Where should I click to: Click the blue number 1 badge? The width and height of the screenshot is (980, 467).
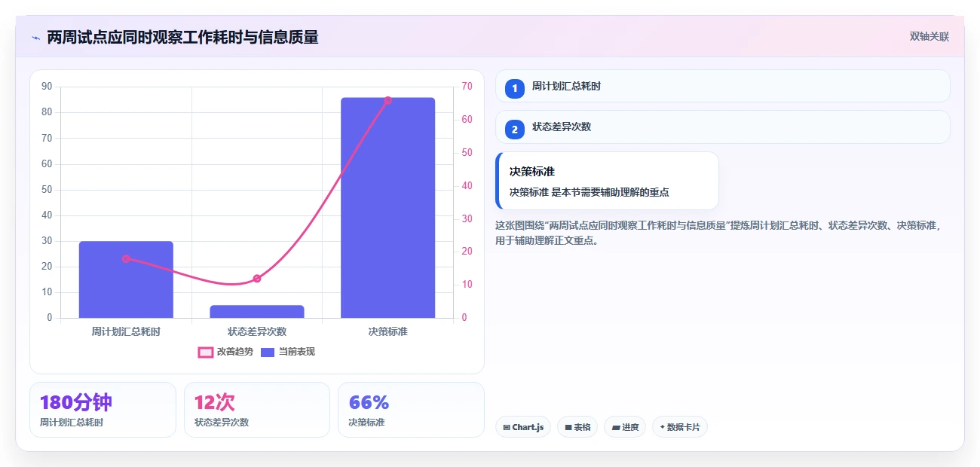click(x=515, y=88)
